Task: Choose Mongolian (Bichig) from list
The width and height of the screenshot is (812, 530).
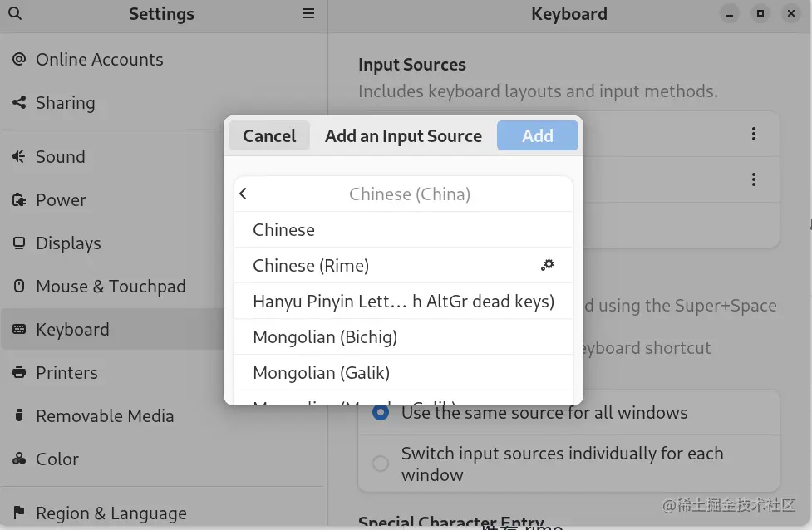Action: coord(325,337)
